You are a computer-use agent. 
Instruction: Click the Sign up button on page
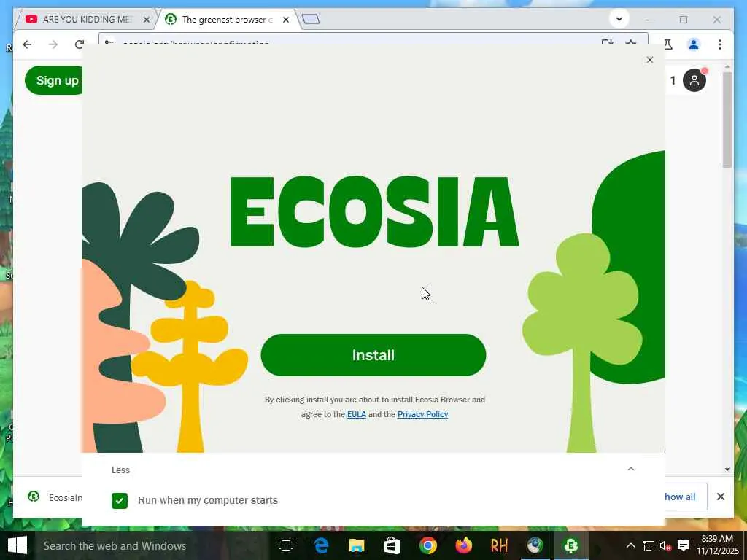pyautogui.click(x=53, y=80)
